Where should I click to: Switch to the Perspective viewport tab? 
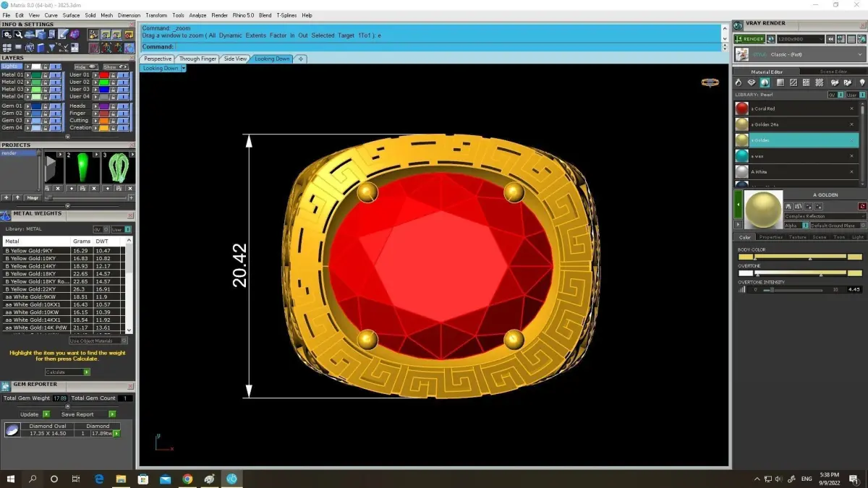coord(157,59)
